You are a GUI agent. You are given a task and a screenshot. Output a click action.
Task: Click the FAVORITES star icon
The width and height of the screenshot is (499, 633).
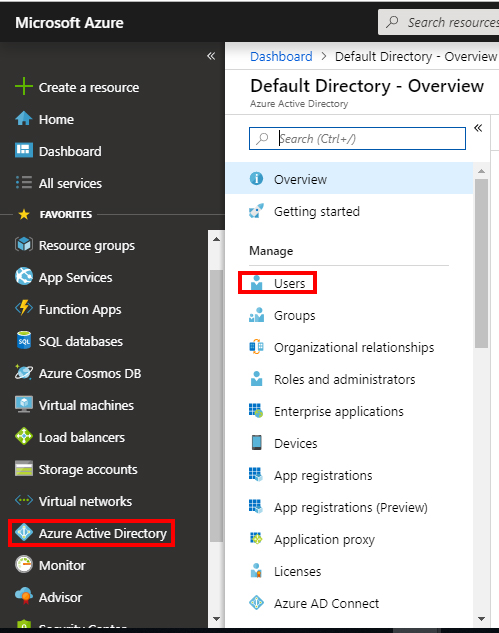24,214
